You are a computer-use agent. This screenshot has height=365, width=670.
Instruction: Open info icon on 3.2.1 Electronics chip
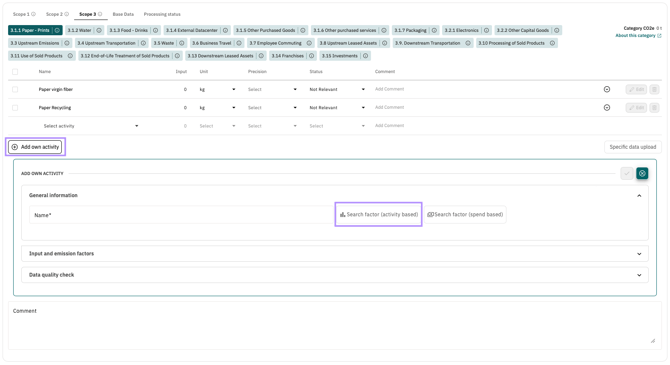(486, 30)
